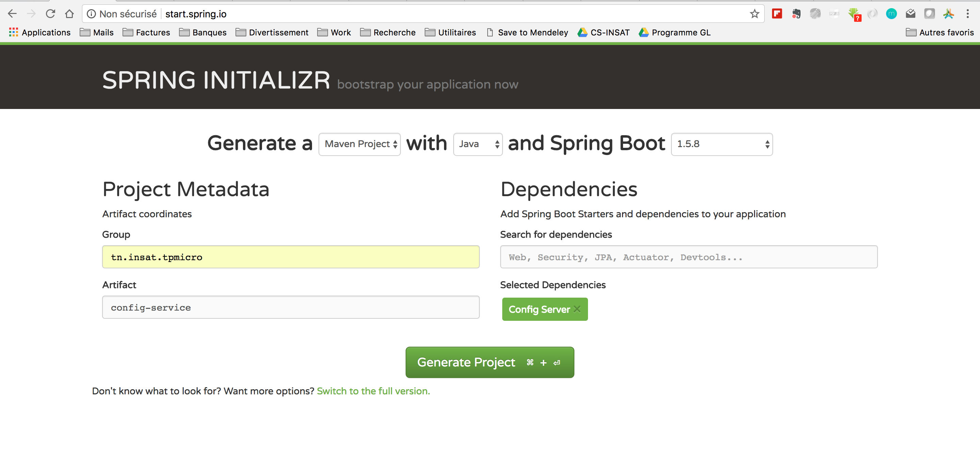Screen dimensions: 980x472
Task: Open the Mails bookmark folder
Action: tap(97, 32)
